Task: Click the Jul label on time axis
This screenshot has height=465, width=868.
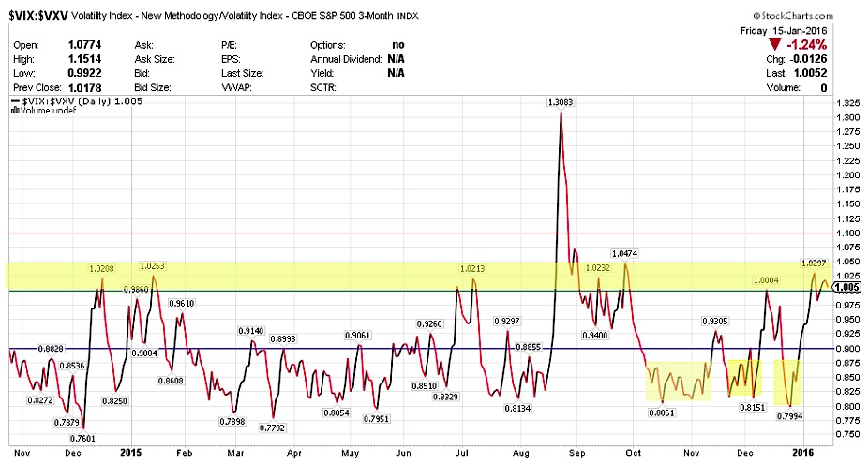Action: (x=461, y=454)
